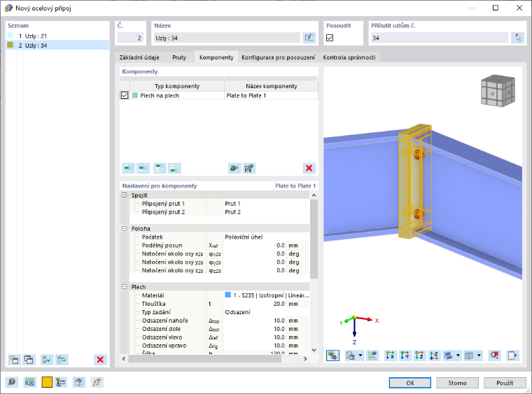The image size is (532, 394).
Task: Uncheck the Plech na plech component checkbox
Action: (125, 96)
